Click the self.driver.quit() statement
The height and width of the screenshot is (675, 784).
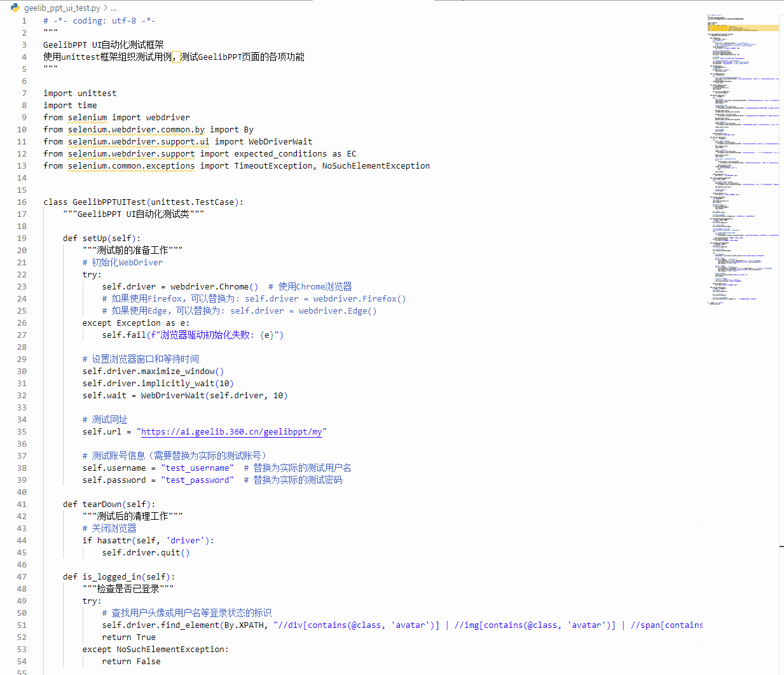[x=146, y=553]
